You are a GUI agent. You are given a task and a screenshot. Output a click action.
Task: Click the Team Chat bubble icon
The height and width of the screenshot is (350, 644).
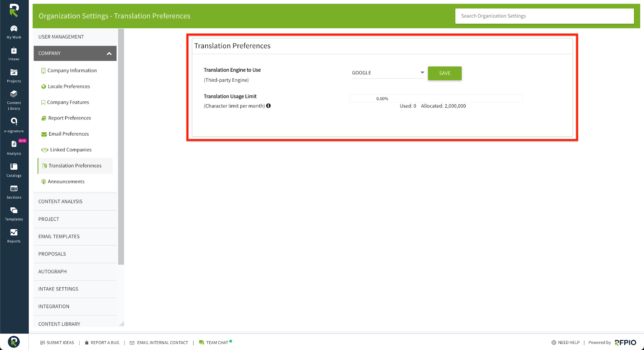coord(202,343)
